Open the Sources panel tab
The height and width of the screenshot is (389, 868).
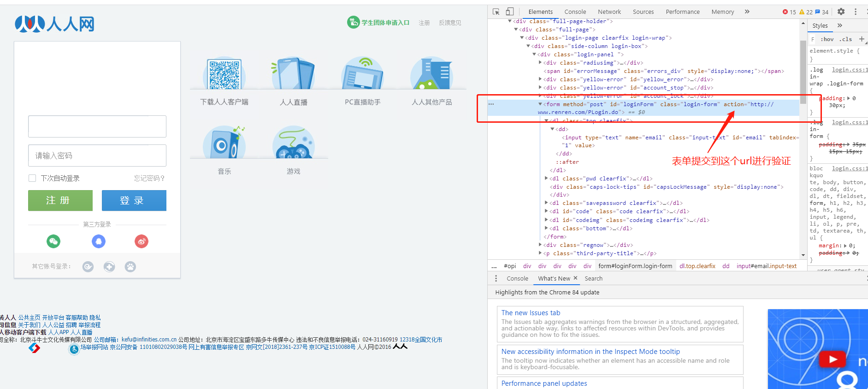coord(643,12)
